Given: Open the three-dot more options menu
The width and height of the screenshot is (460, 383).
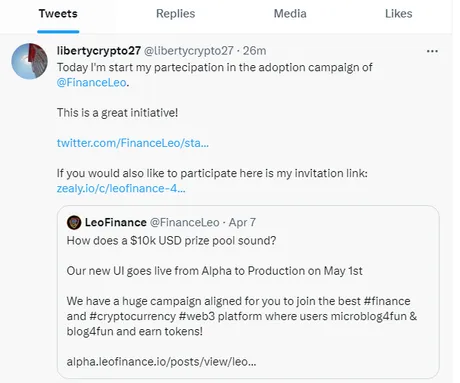Looking at the screenshot, I should (432, 51).
